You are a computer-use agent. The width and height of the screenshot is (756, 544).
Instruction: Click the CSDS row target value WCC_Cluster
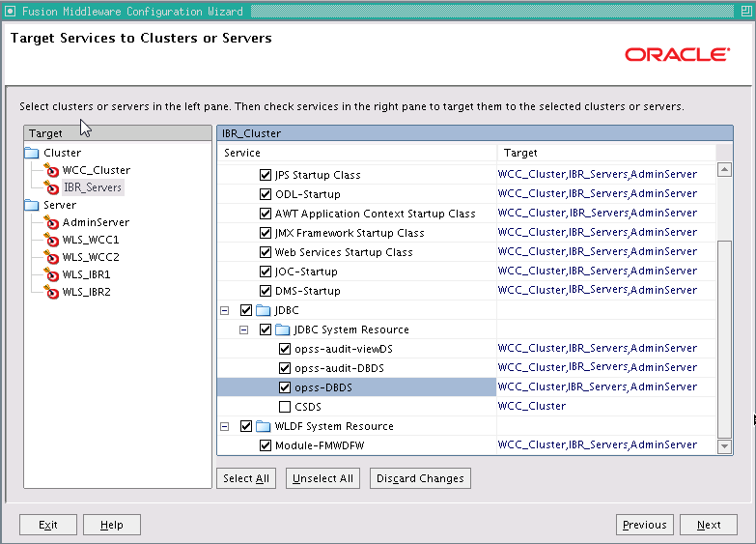(x=531, y=407)
